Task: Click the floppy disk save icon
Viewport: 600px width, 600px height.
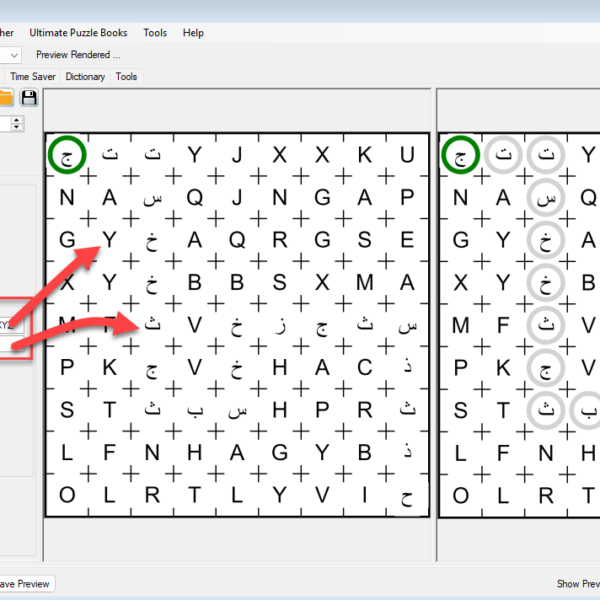Action: click(29, 97)
